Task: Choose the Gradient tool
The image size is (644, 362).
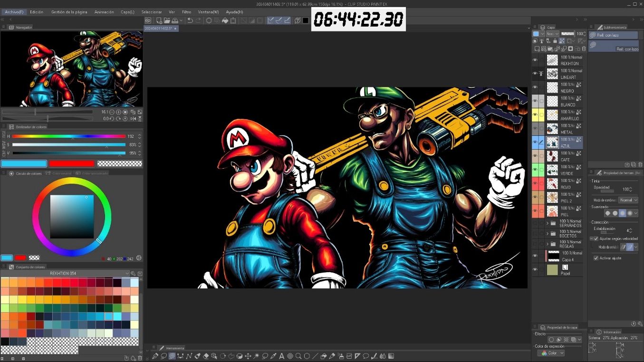Action: 391,356
